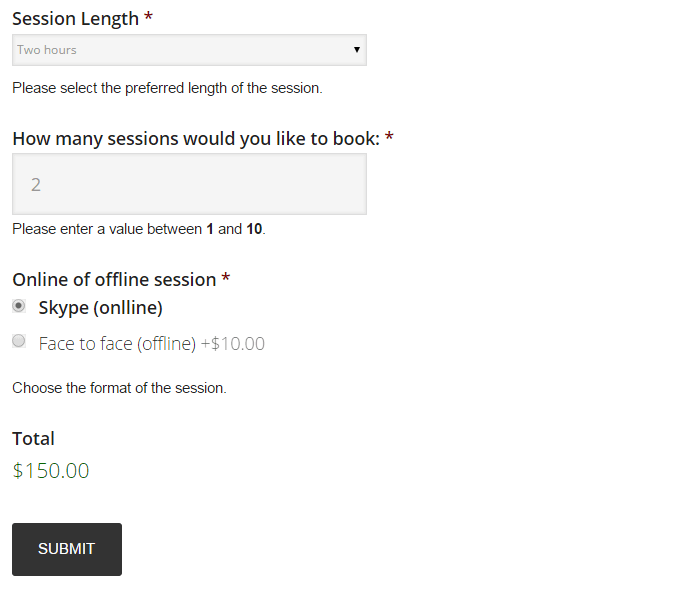Click the $150.00 total amount
This screenshot has width=700, height=589.
pyautogui.click(x=51, y=471)
